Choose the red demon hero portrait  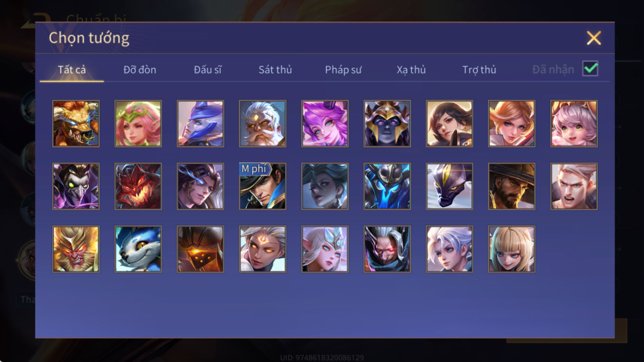(x=138, y=186)
